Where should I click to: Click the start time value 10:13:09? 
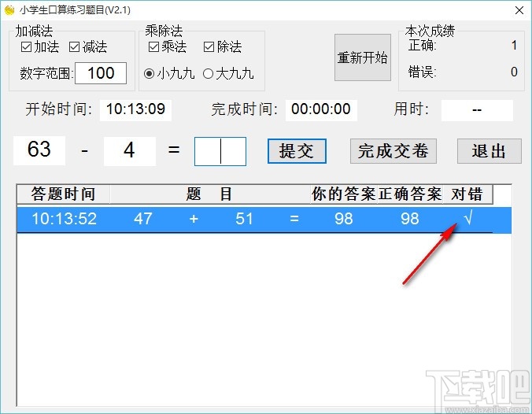(135, 109)
